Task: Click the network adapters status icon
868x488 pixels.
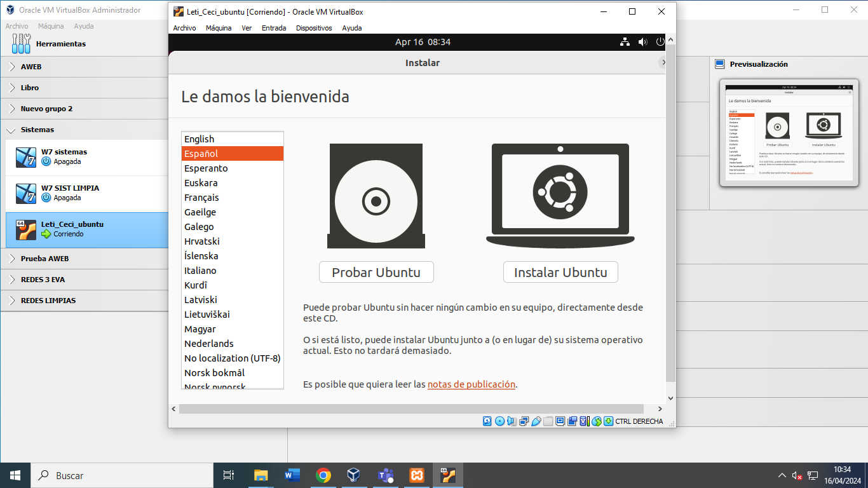Action: tap(524, 421)
